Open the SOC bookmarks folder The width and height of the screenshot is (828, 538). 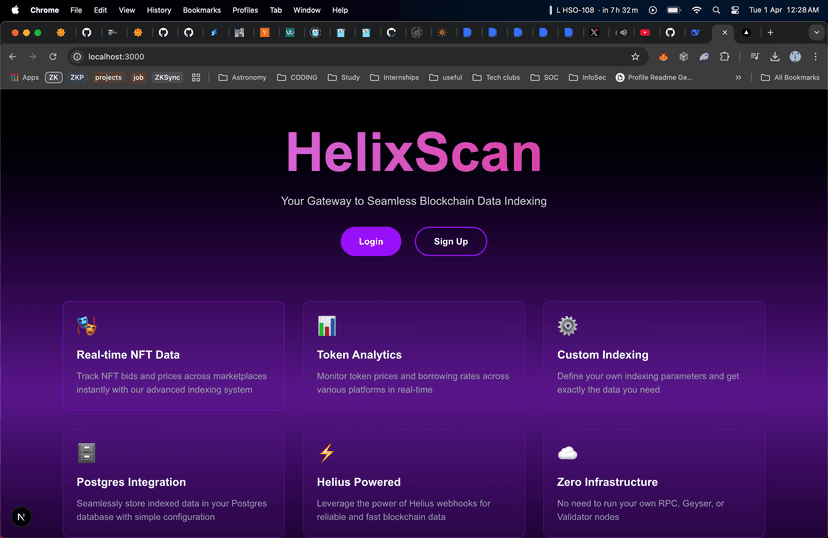pyautogui.click(x=544, y=78)
